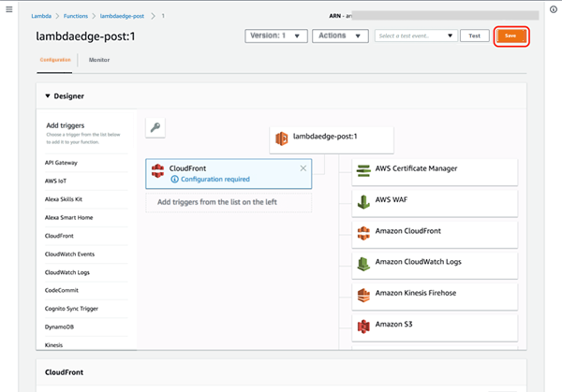The height and width of the screenshot is (392, 562).
Task: Open the Version: 1 dropdown
Action: (276, 36)
